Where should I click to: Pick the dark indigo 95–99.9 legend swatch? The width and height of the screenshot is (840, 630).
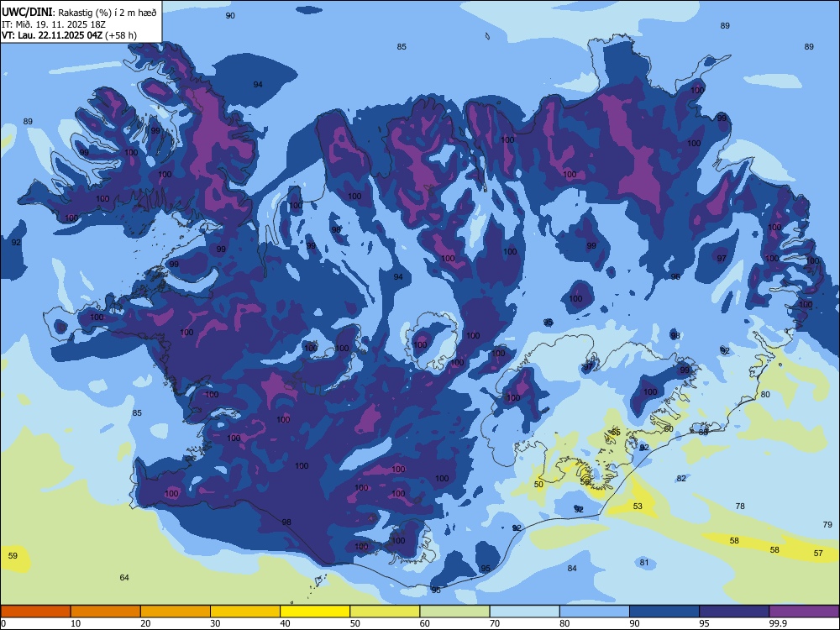tap(734, 612)
